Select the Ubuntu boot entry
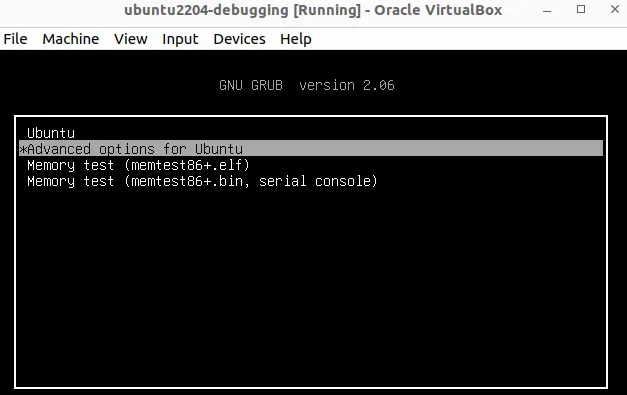 tap(311, 133)
